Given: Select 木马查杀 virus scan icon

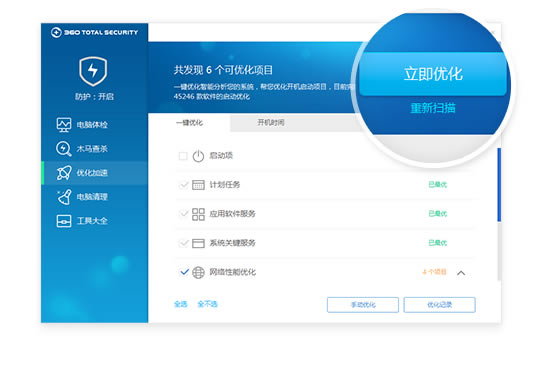Looking at the screenshot, I should click(x=64, y=149).
